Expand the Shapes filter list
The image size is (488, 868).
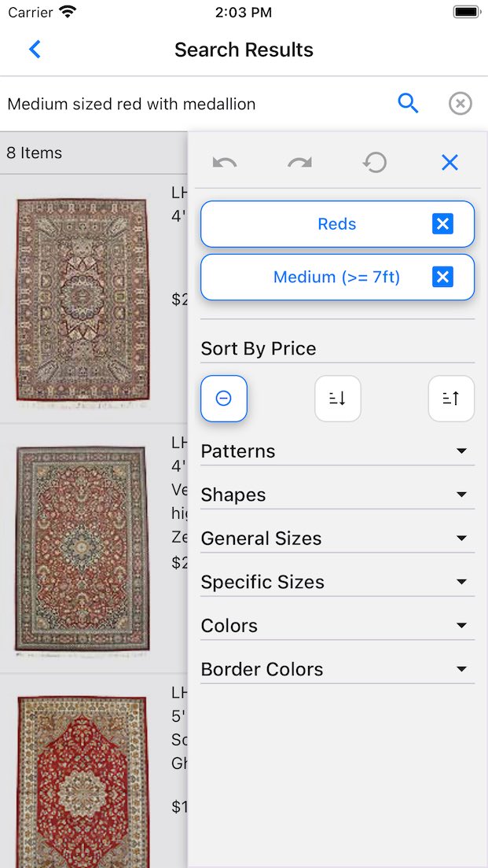point(337,495)
